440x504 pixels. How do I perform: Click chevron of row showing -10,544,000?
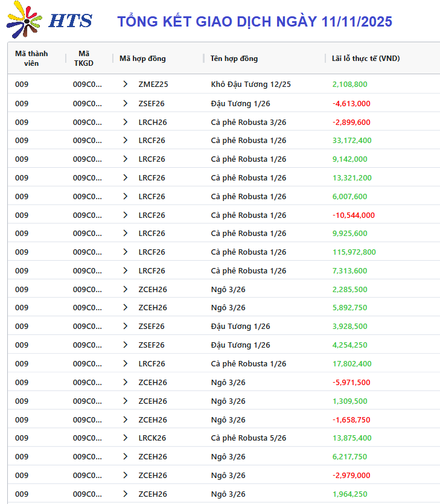pyautogui.click(x=125, y=215)
